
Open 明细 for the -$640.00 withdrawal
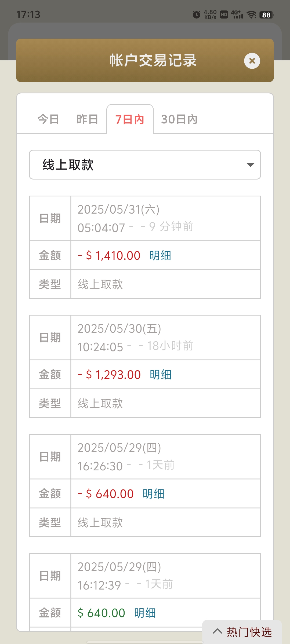coord(154,494)
